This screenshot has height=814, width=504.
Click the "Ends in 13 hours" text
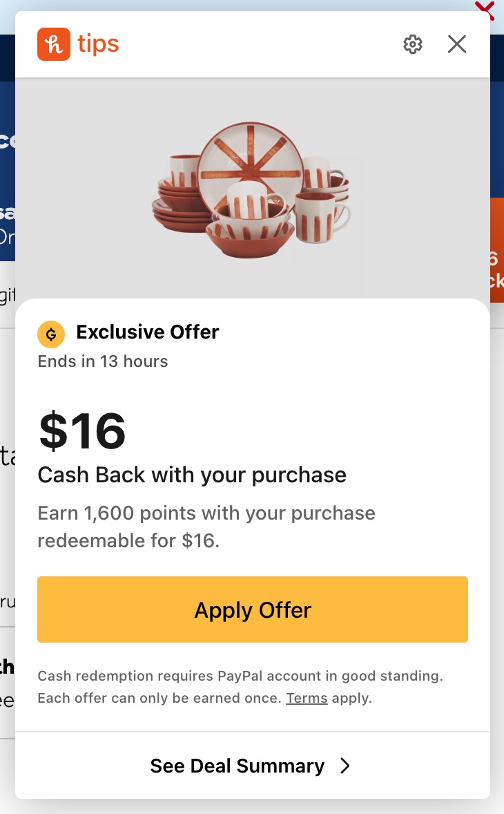pos(103,361)
